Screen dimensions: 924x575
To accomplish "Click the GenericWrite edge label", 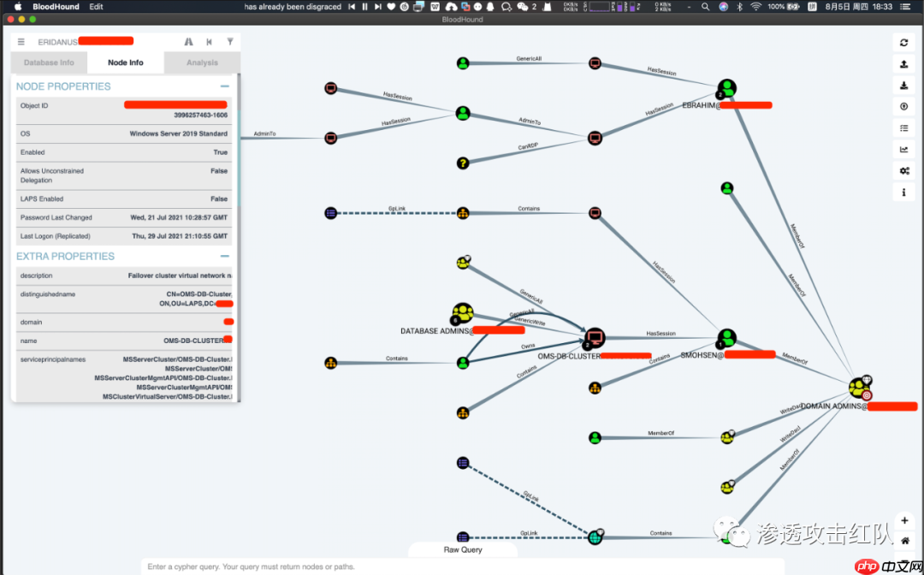I will point(530,321).
